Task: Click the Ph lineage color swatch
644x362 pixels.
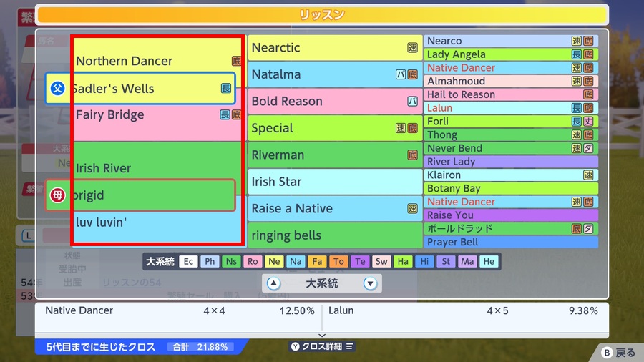Action: tap(210, 261)
